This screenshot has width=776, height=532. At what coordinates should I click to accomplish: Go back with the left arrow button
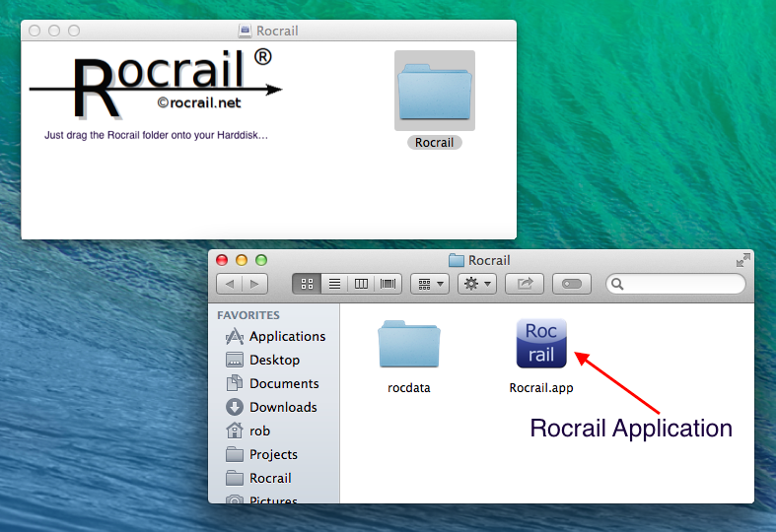pyautogui.click(x=230, y=284)
